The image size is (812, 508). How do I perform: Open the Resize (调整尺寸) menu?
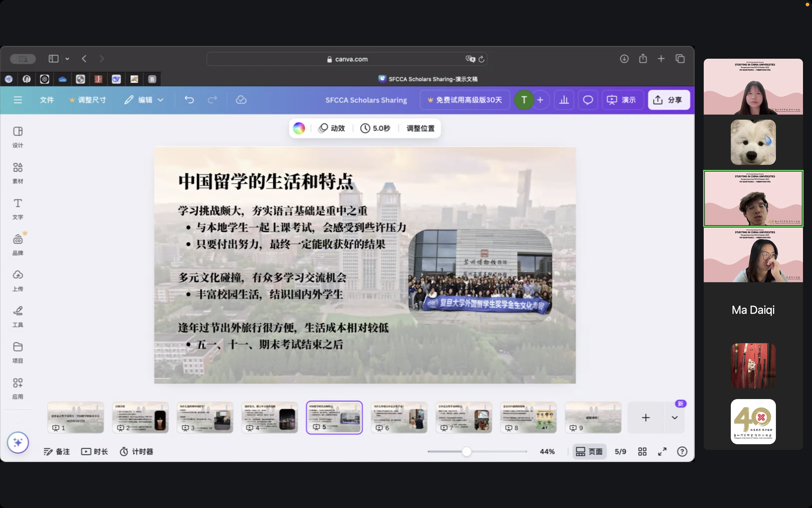[88, 100]
